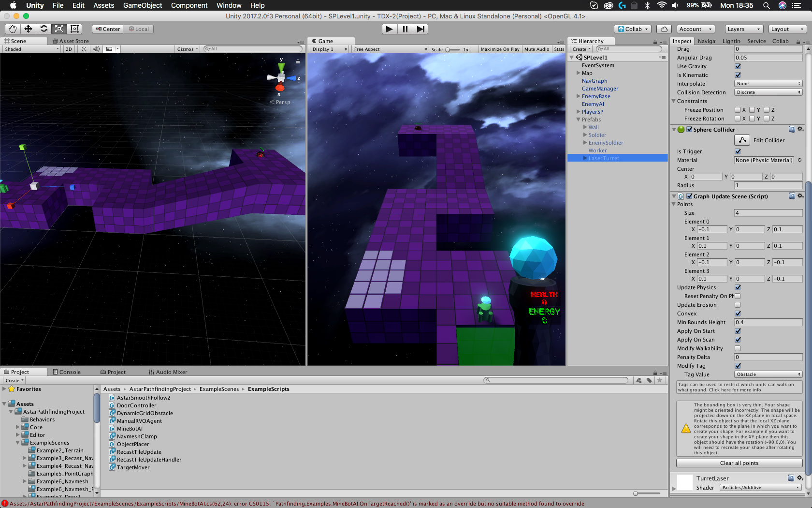Image resolution: width=812 pixels, height=508 pixels.
Task: Enable the Update Erosion checkbox
Action: [x=738, y=305]
